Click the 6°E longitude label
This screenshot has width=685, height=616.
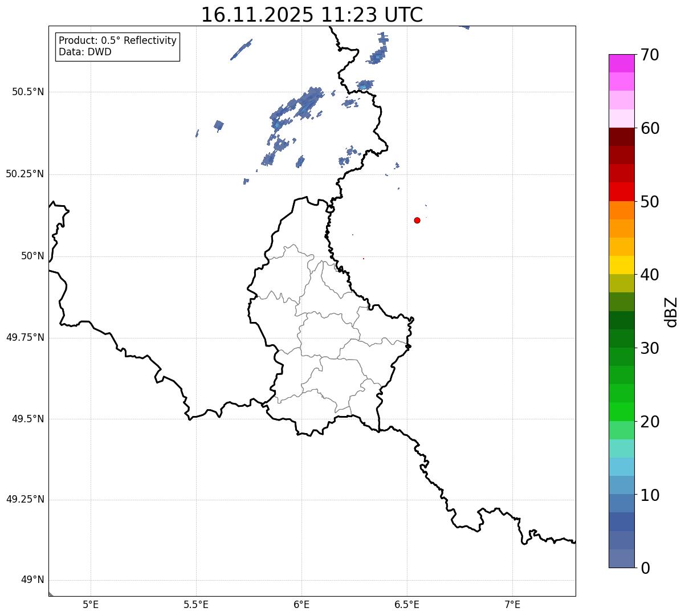click(301, 605)
